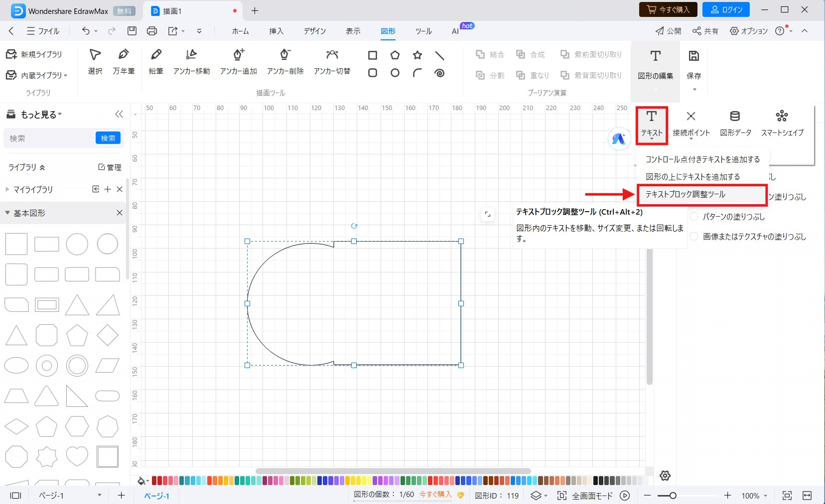Pick the first red color swatch in palette
The height and width of the screenshot is (504, 825).
[x=154, y=481]
